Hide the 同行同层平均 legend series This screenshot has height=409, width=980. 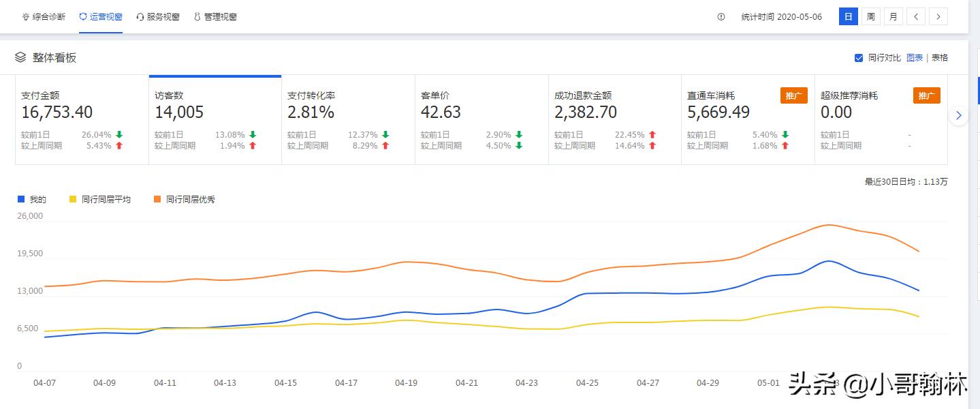pyautogui.click(x=100, y=199)
